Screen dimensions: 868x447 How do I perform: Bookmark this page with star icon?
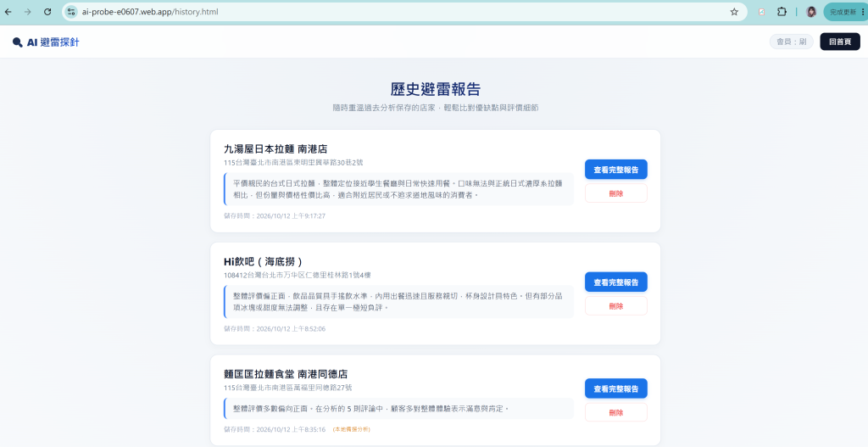[x=734, y=12]
